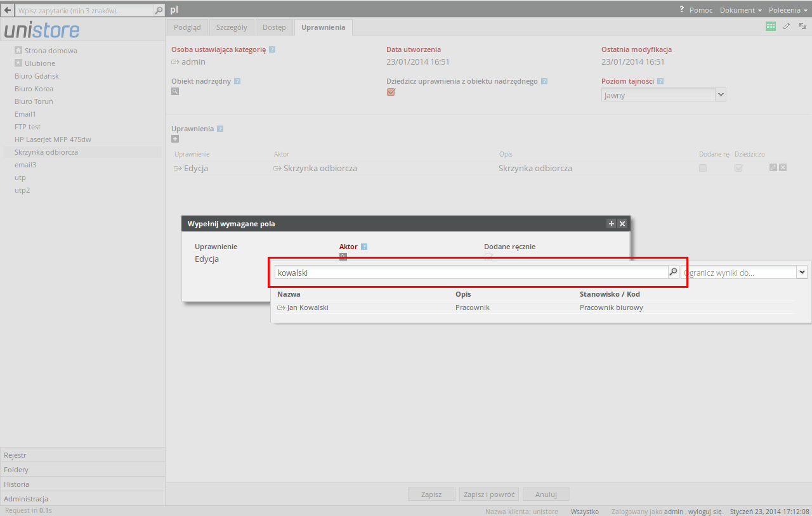This screenshot has height=516, width=812.
Task: Click arrow icon before Skrzynka odbiorcza in Aktor column
Action: click(x=278, y=169)
